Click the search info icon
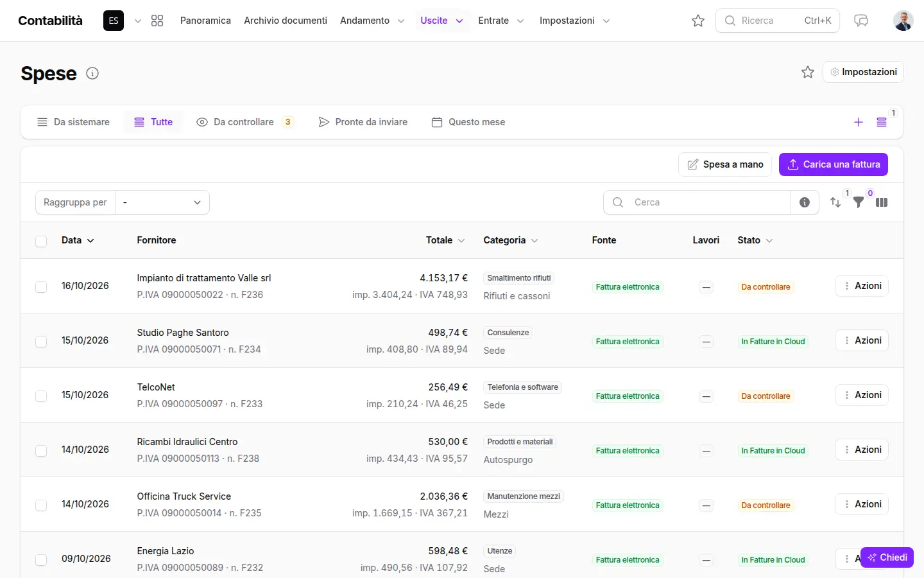This screenshot has height=578, width=924. (805, 202)
